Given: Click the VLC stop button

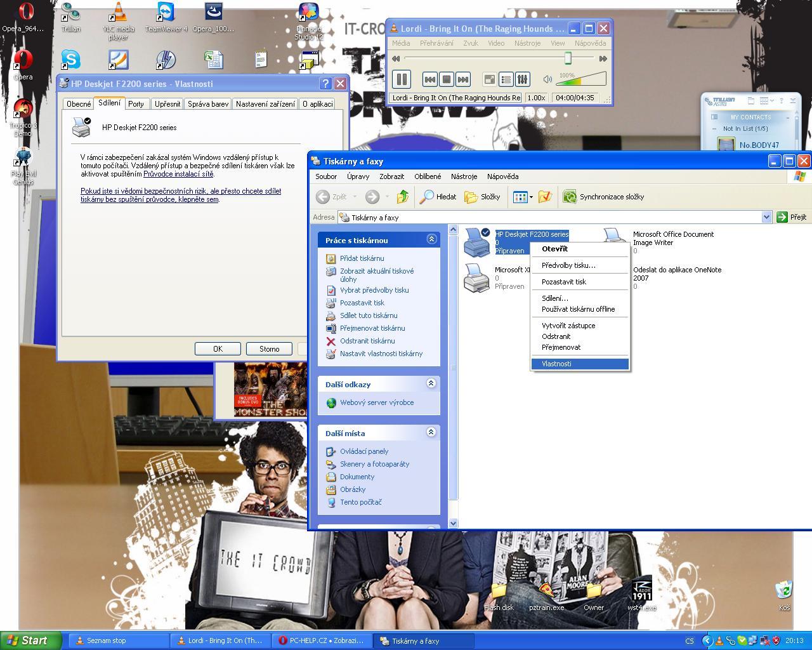Looking at the screenshot, I should (x=447, y=79).
